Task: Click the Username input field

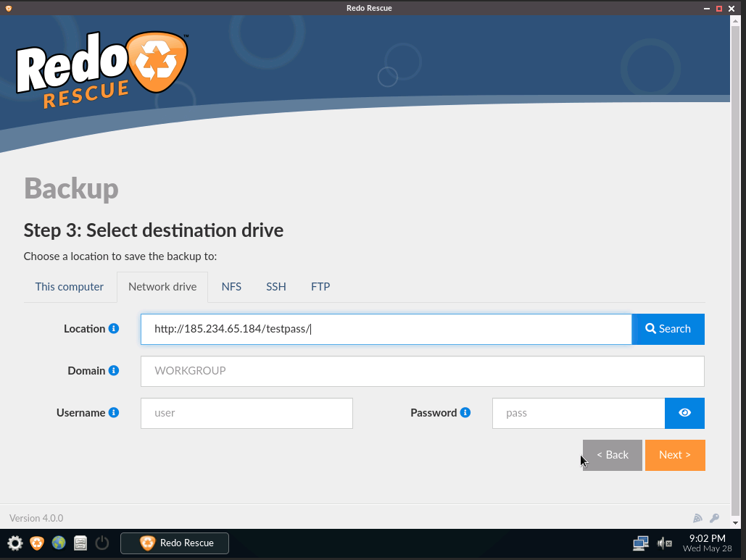Action: tap(247, 413)
